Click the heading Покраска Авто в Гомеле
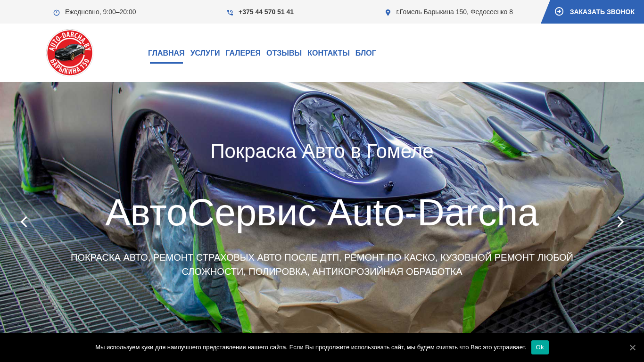This screenshot has width=644, height=362. coord(322,151)
